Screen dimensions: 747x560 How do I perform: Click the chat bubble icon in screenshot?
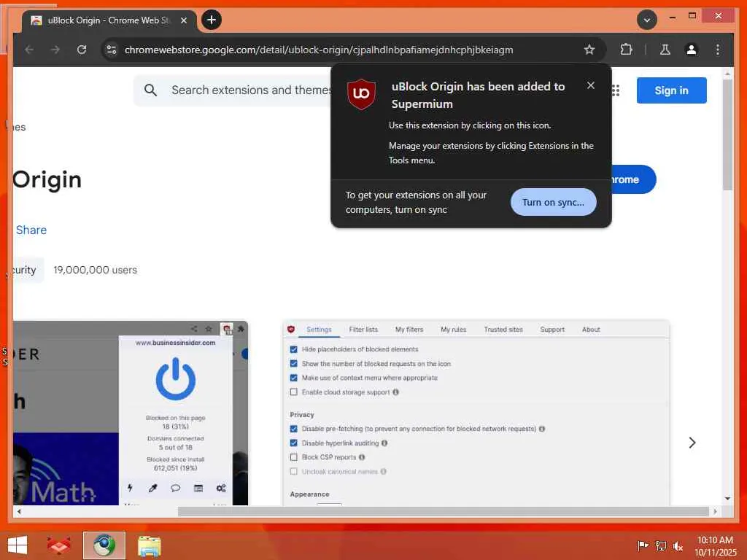(175, 488)
